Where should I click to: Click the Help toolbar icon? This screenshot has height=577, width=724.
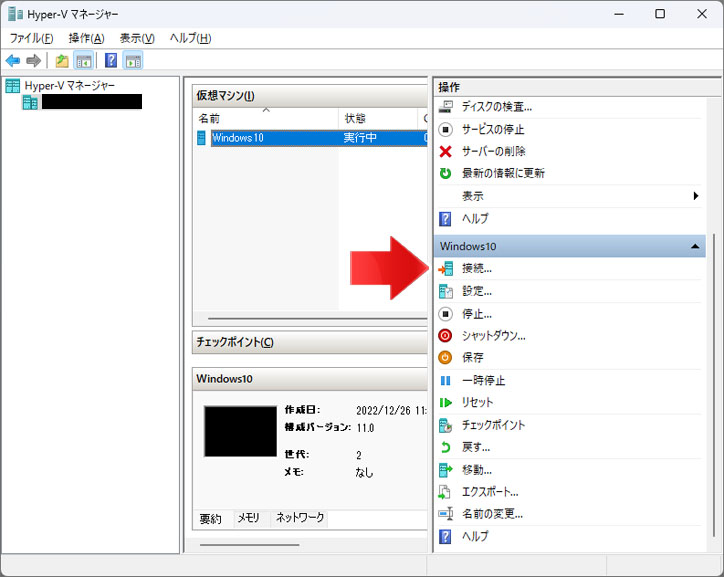111,60
